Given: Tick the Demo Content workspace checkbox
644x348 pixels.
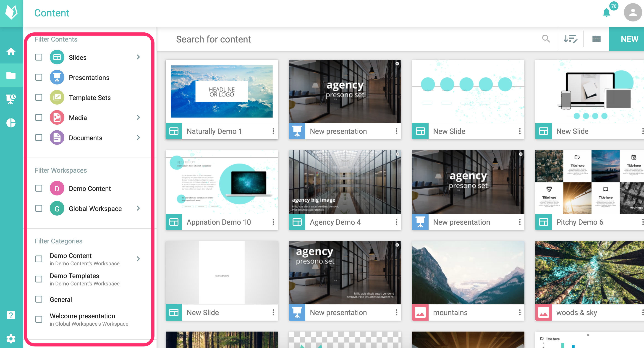Looking at the screenshot, I should coord(39,188).
